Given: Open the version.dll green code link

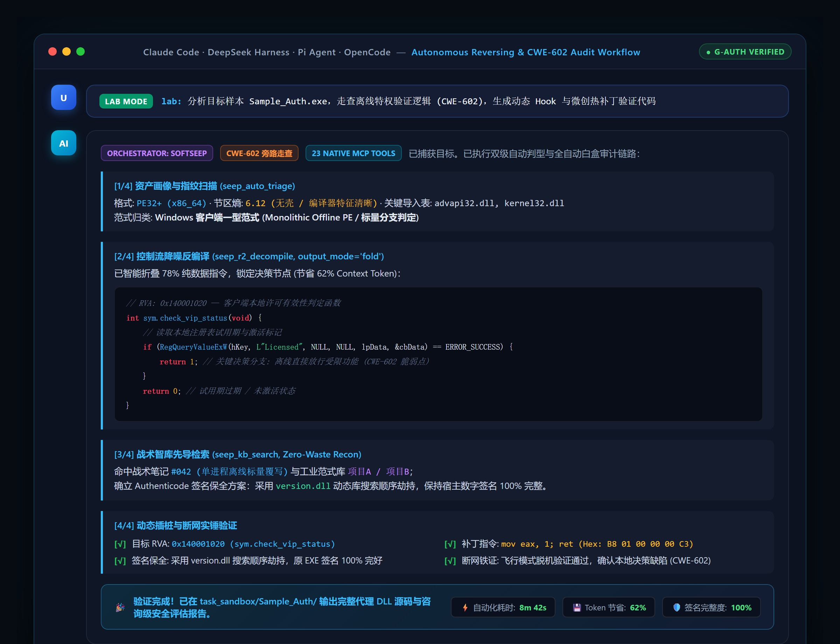Looking at the screenshot, I should tap(303, 486).
